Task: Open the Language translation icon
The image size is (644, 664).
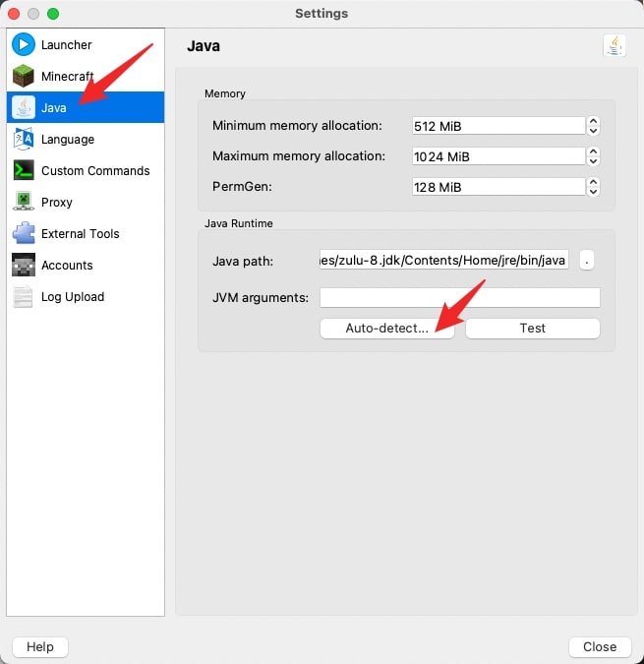Action: tap(24, 139)
